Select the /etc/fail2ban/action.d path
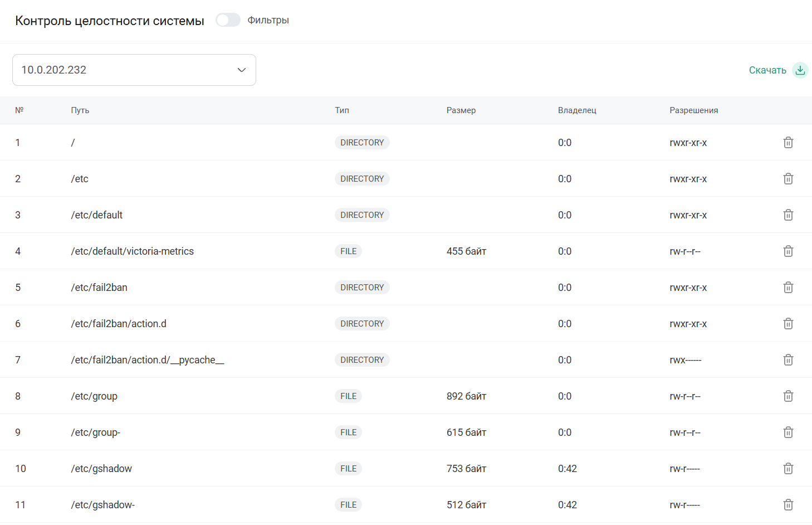Image resolution: width=812 pixels, height=525 pixels. coord(119,324)
